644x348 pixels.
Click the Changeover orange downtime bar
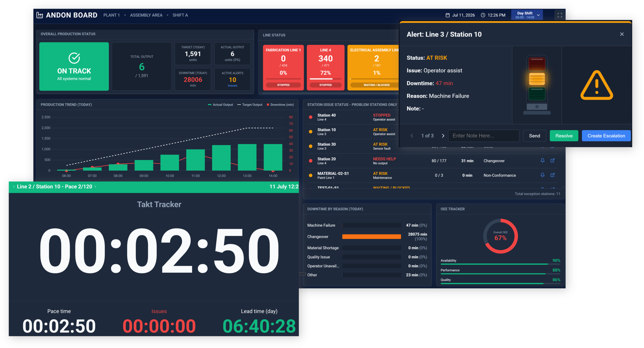pos(371,236)
